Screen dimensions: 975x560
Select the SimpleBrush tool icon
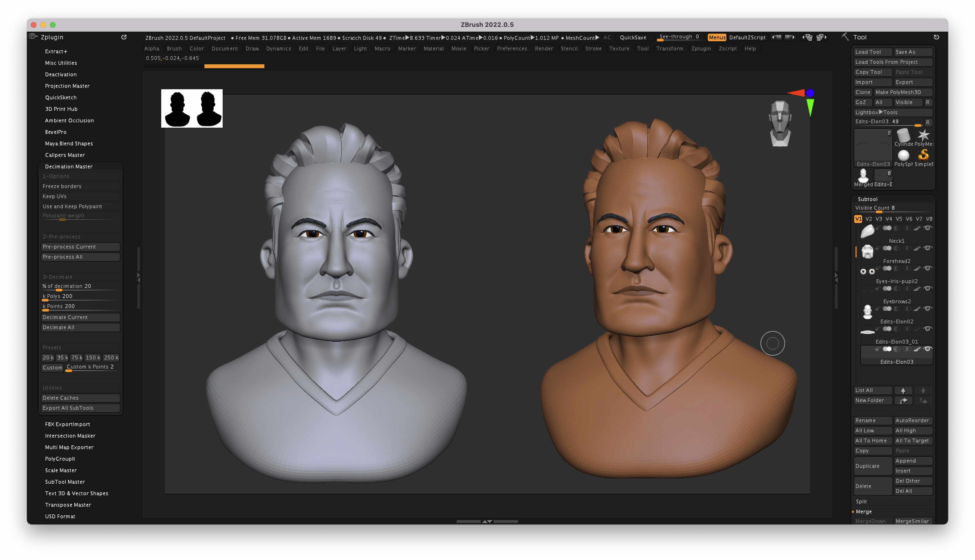923,158
